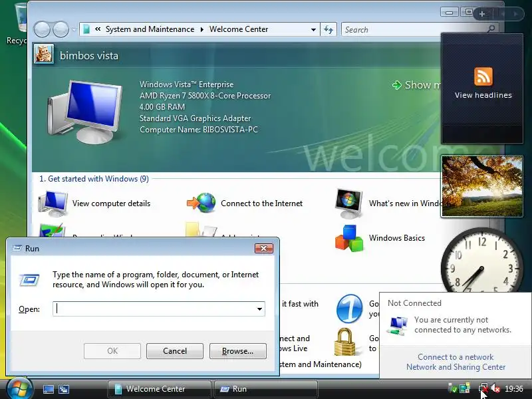Screen dimensions: 532x399
Task: Click the RSS feed icon in gadget
Action: pyautogui.click(x=483, y=76)
